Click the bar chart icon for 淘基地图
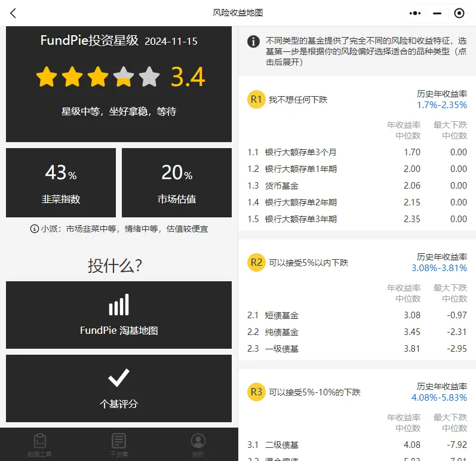This screenshot has height=461, width=476. 119,305
